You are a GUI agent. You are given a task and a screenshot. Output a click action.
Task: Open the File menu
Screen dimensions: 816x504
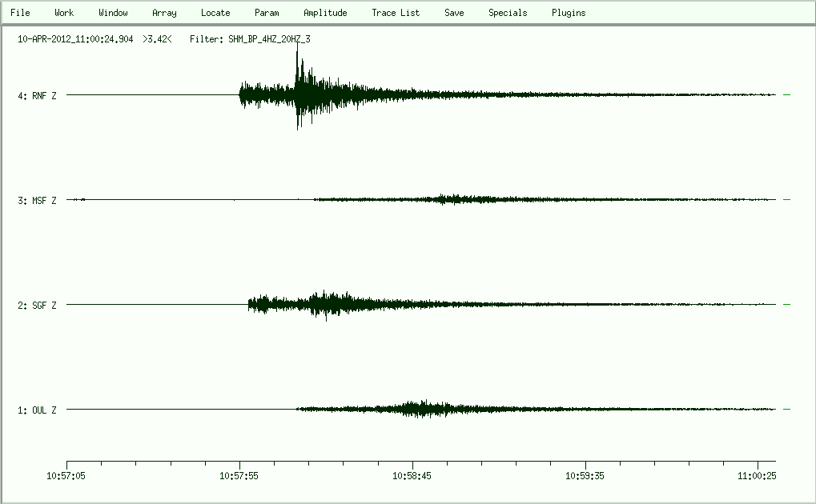(x=20, y=13)
